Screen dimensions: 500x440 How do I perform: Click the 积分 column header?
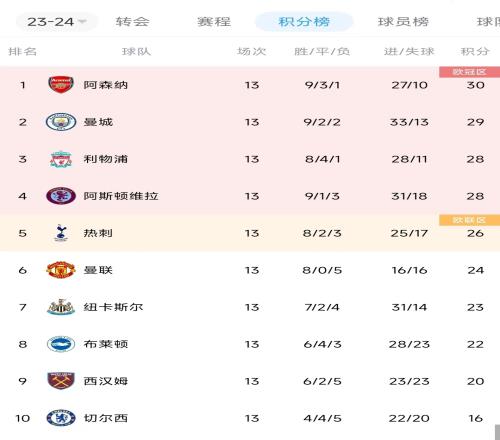click(x=475, y=52)
